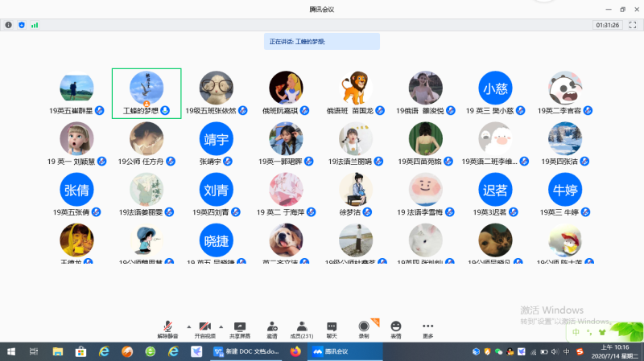Open the 更多 more options menu
This screenshot has height=361, width=644.
427,326
